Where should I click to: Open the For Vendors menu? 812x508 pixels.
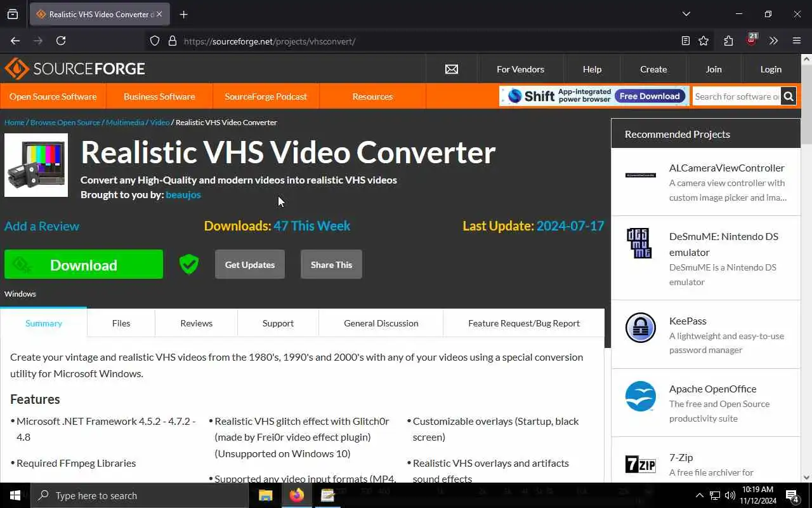tap(520, 69)
